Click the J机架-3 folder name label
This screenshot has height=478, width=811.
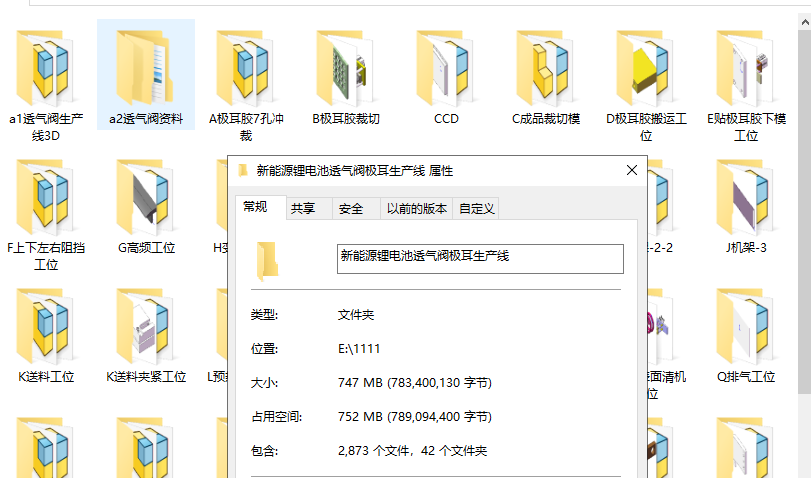(x=746, y=248)
